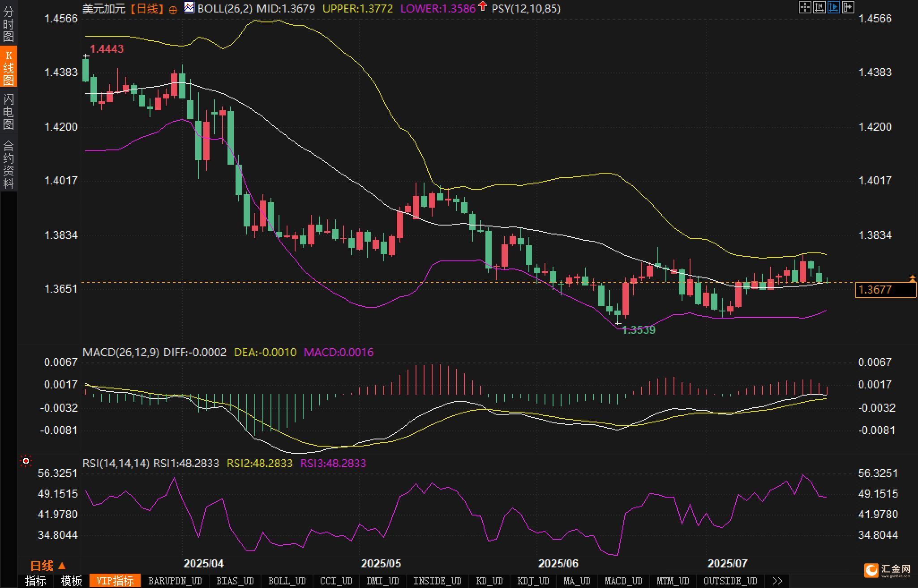Image resolution: width=918 pixels, height=588 pixels.
Task: Click the 美元加元 symbol title
Action: pos(104,9)
